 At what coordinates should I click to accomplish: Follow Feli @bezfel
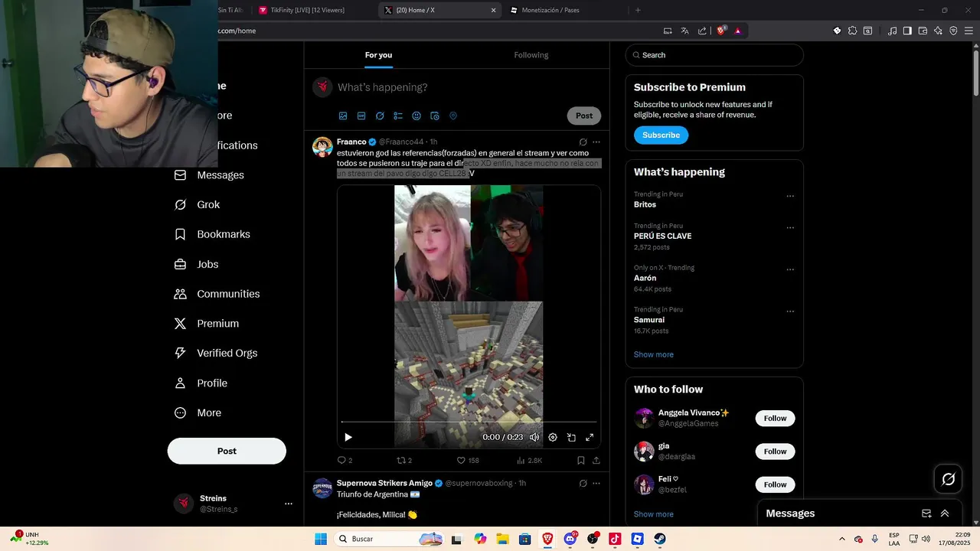[775, 484]
